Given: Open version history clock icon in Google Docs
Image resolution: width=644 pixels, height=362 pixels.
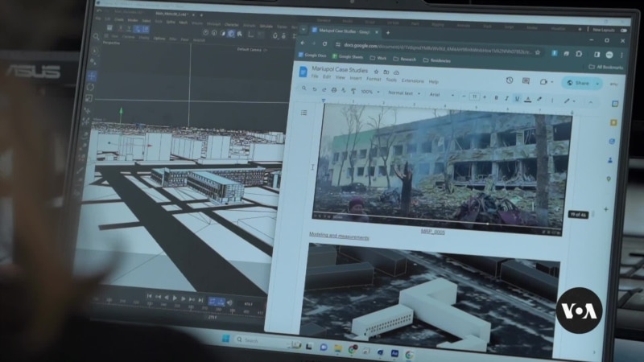Looking at the screenshot, I should click(510, 80).
